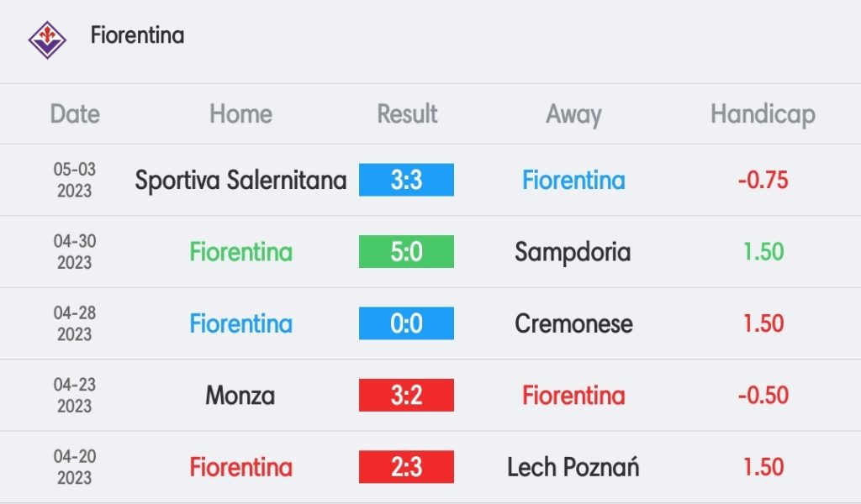Click the red 2:3 result badge

click(406, 467)
